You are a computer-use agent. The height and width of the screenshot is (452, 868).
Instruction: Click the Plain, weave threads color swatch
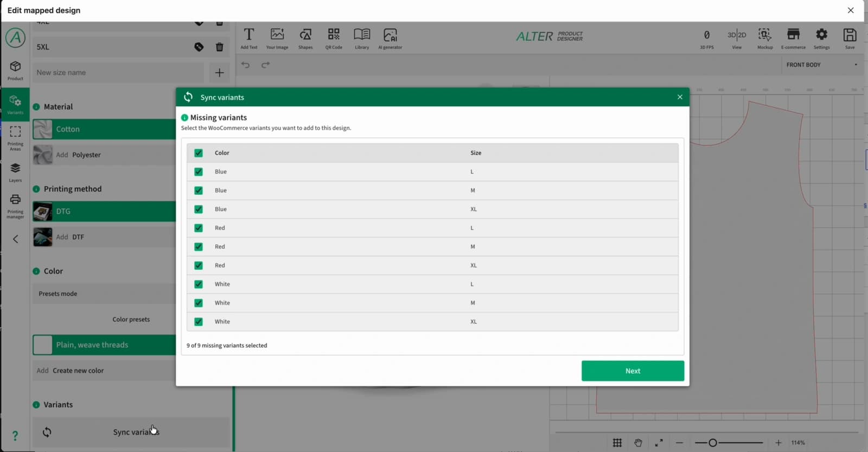pyautogui.click(x=42, y=345)
